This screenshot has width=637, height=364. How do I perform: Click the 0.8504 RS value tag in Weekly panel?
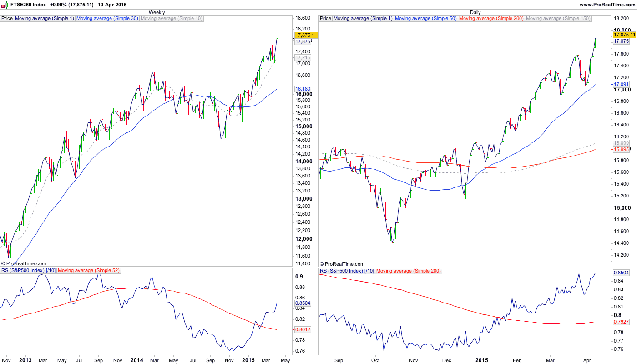point(303,303)
